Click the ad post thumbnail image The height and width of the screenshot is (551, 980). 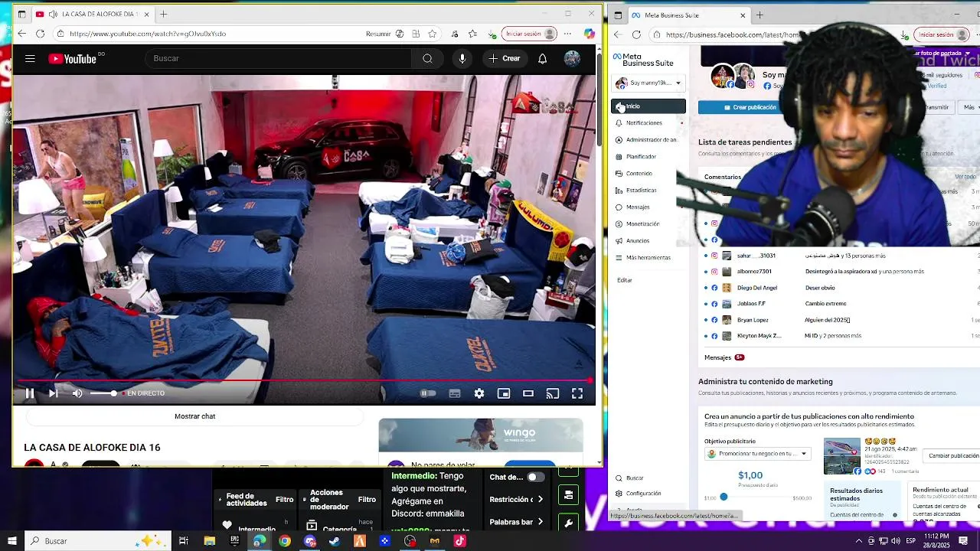(x=841, y=456)
